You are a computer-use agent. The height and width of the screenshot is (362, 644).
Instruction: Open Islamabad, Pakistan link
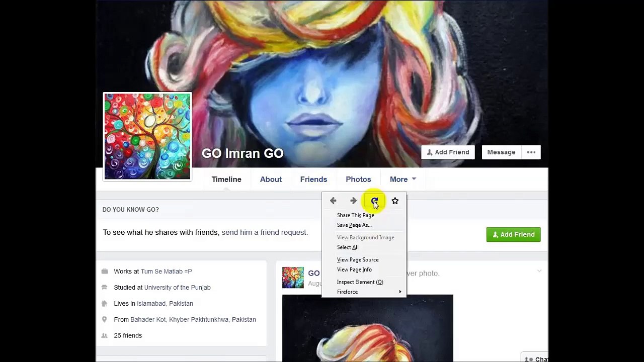click(x=165, y=304)
